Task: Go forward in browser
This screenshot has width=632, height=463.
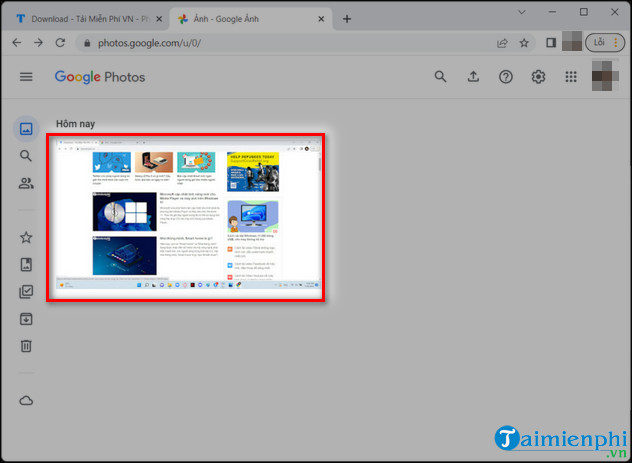Action: tap(38, 42)
